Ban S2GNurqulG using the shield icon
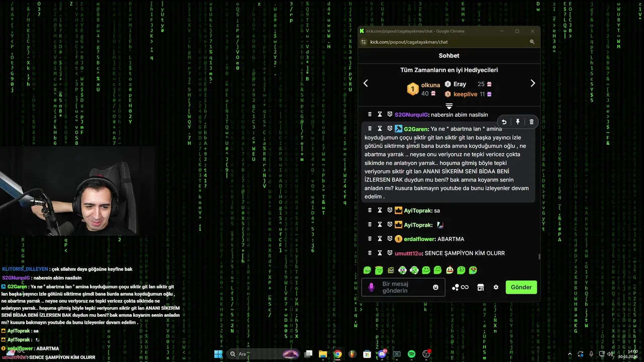Image resolution: width=644 pixels, height=362 pixels. tap(389, 115)
